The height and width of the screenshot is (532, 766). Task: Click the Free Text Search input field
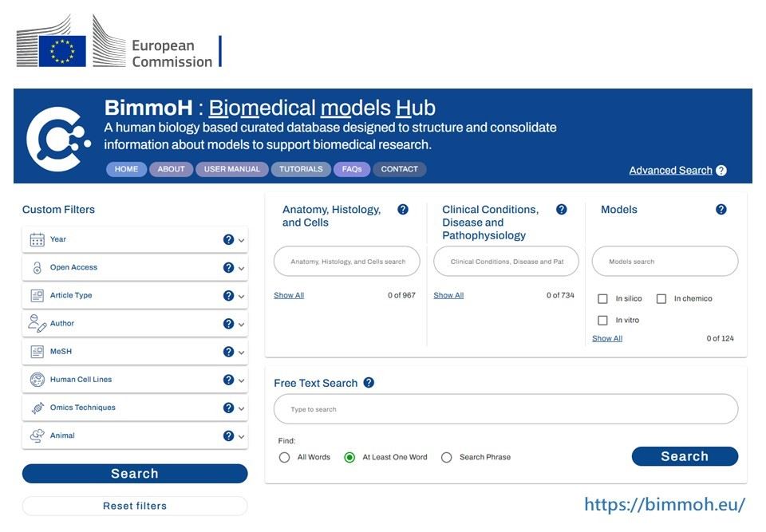click(x=505, y=409)
